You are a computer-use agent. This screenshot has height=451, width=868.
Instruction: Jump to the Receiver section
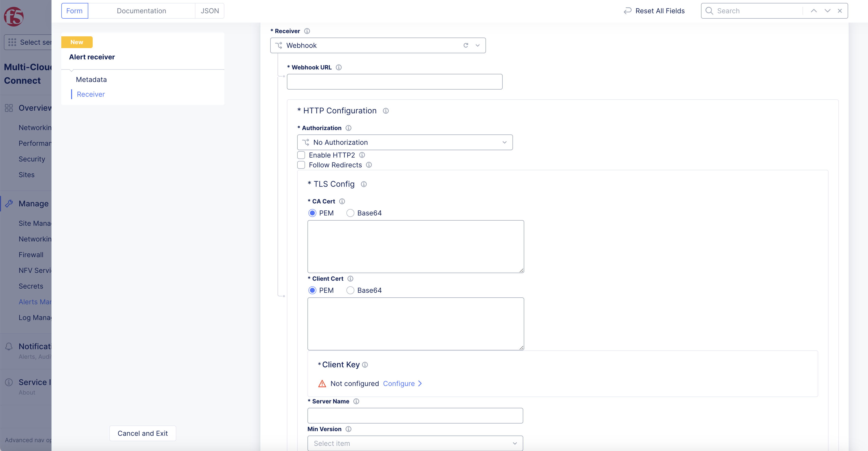91,94
